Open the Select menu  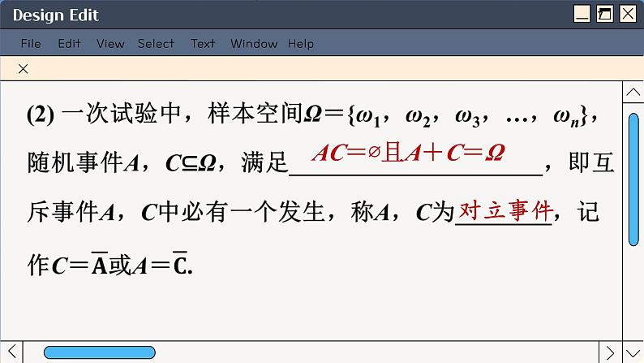pos(156,44)
